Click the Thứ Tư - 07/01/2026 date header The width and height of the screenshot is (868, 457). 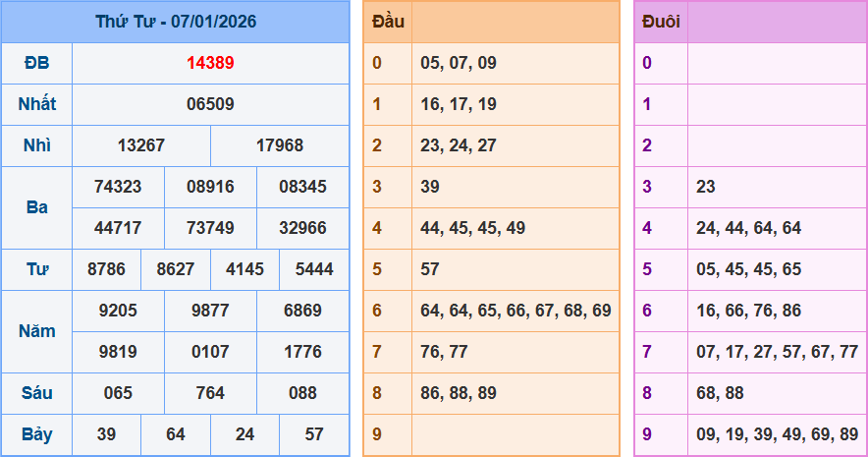(176, 22)
